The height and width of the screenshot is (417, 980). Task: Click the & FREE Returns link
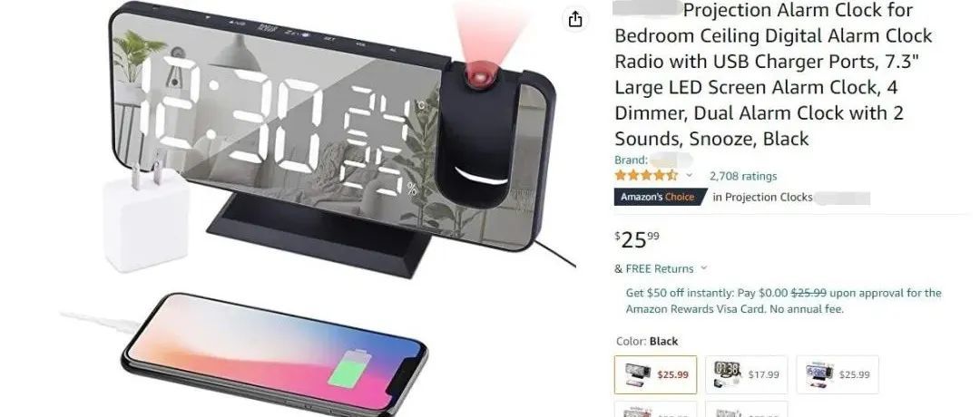coord(653,269)
